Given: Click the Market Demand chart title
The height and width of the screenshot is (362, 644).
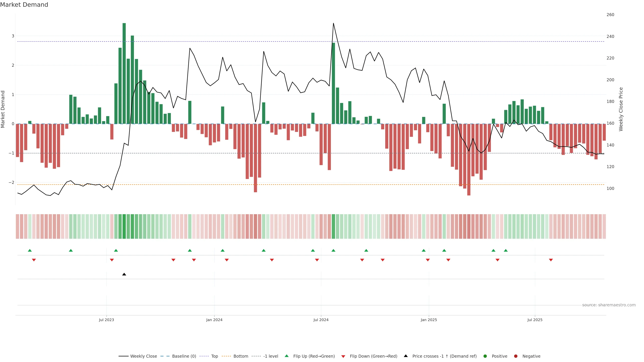Looking at the screenshot, I should (x=24, y=5).
